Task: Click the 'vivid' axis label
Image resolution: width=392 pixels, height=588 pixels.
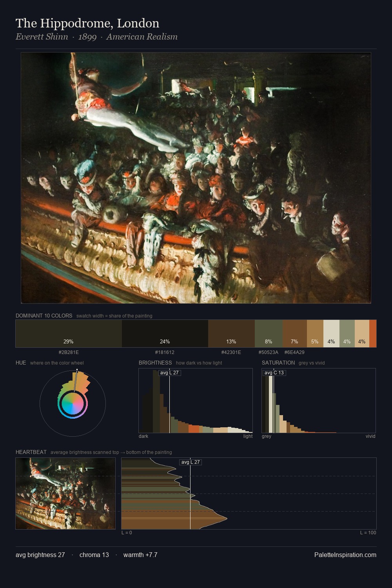Action: [x=370, y=436]
